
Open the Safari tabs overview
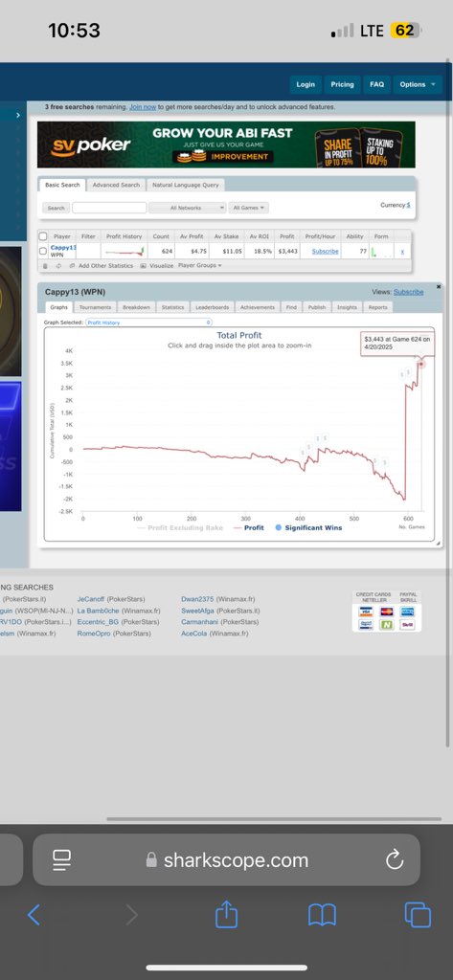tap(418, 915)
